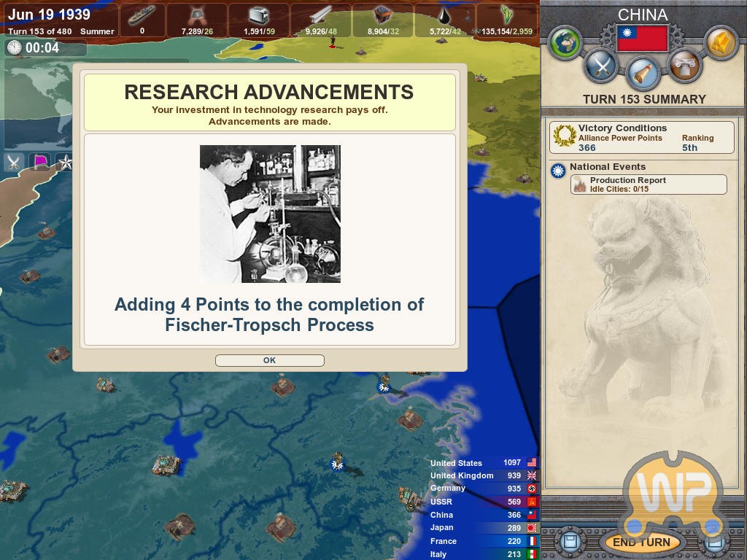Open the crossed swords military icon
The width and height of the screenshot is (747, 560).
(600, 66)
